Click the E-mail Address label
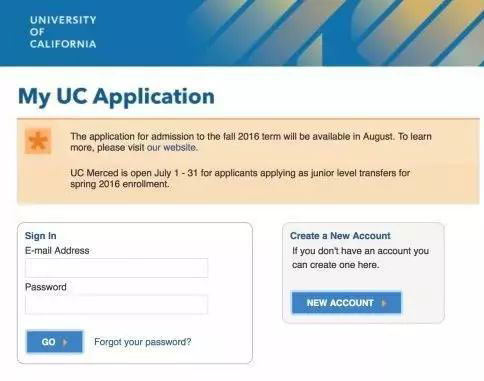 pos(57,251)
